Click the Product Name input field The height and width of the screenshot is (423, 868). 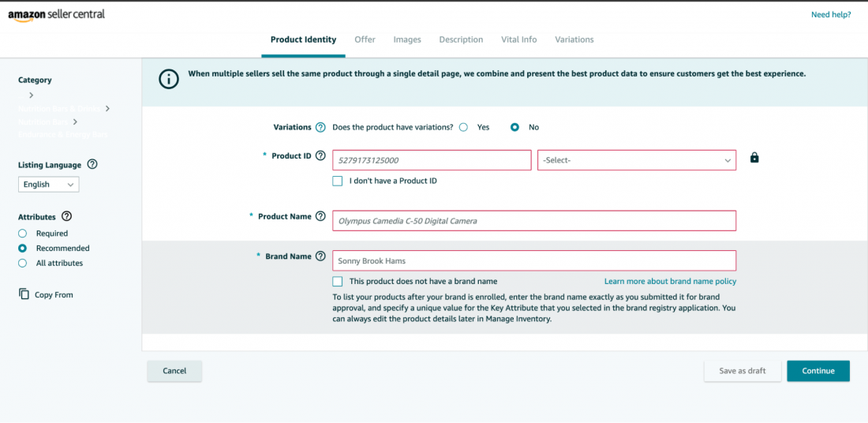click(x=534, y=220)
